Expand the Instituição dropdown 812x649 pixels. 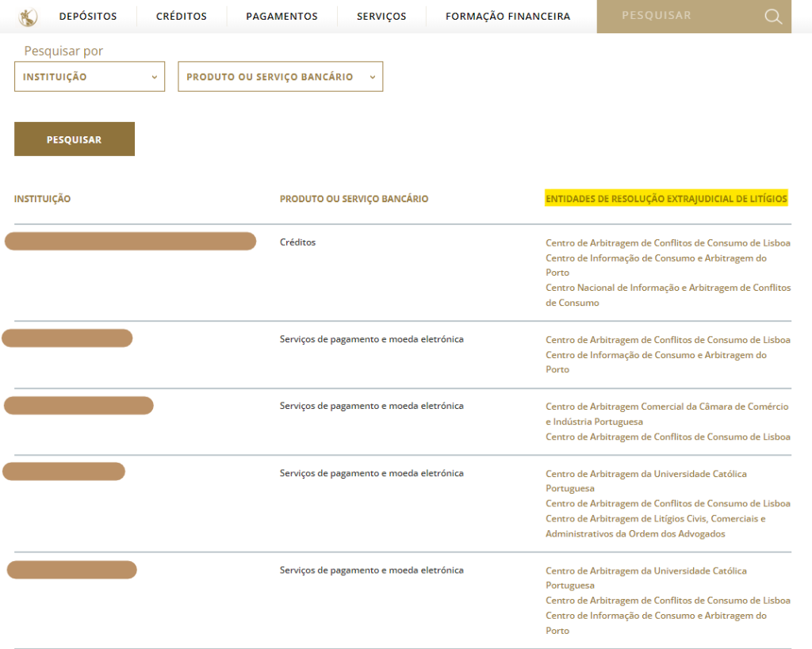90,77
